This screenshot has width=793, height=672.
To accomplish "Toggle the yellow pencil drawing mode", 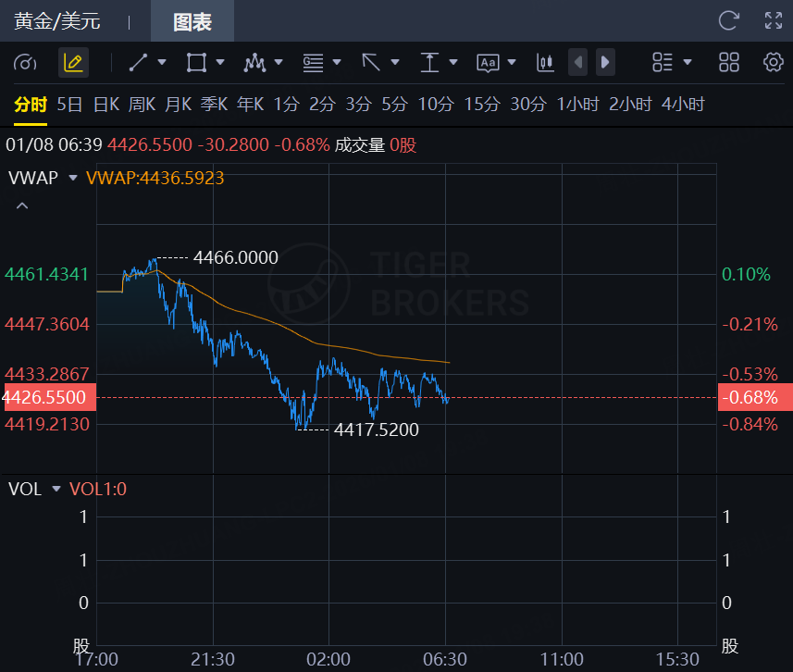I will click(x=73, y=62).
